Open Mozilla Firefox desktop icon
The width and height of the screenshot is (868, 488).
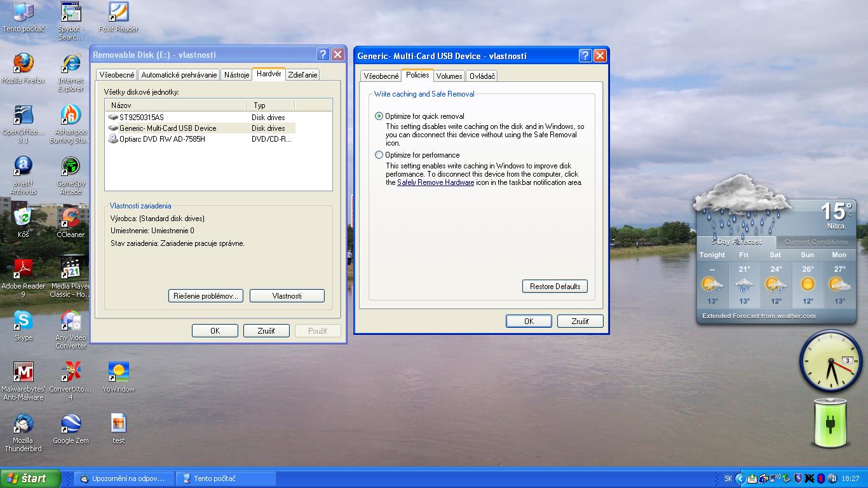click(24, 64)
